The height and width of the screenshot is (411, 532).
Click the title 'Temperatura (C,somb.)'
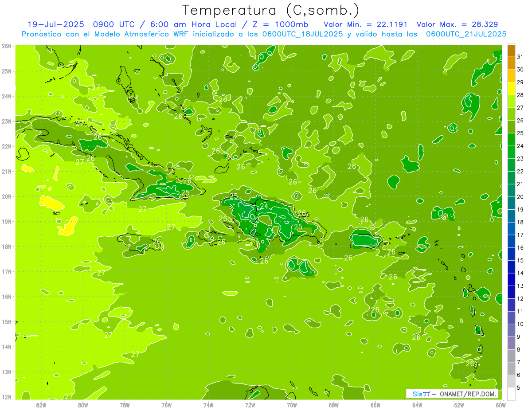270,10
